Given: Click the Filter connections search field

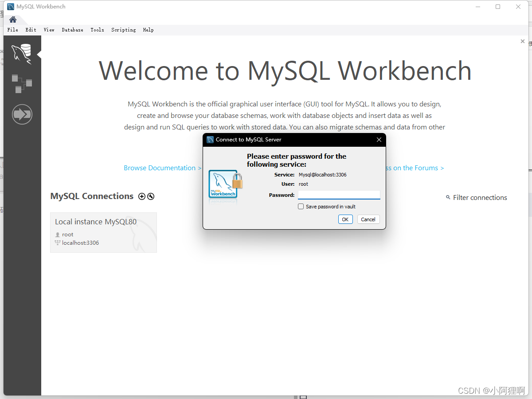Looking at the screenshot, I should click(480, 198).
